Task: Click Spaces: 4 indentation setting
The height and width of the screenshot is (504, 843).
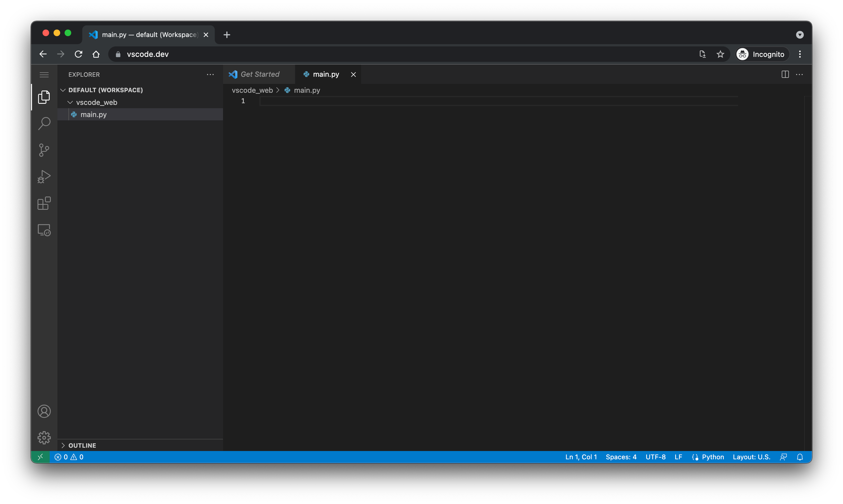Action: tap(621, 457)
